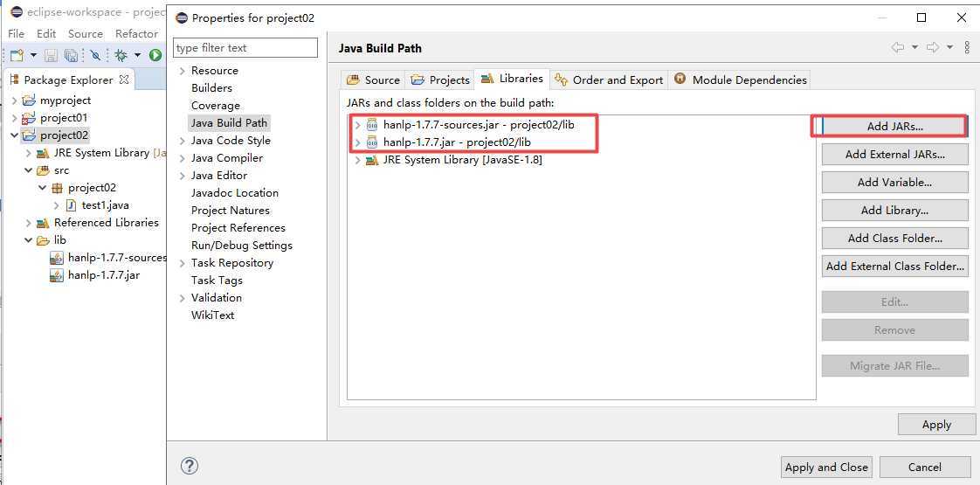Expand Resource in the properties tree
This screenshot has height=485, width=980.
click(182, 71)
